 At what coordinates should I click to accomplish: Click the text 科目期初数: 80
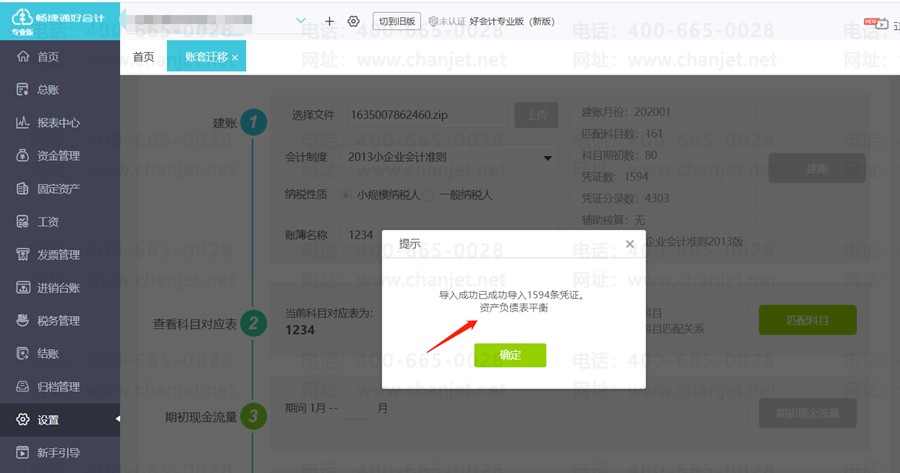[x=619, y=155]
